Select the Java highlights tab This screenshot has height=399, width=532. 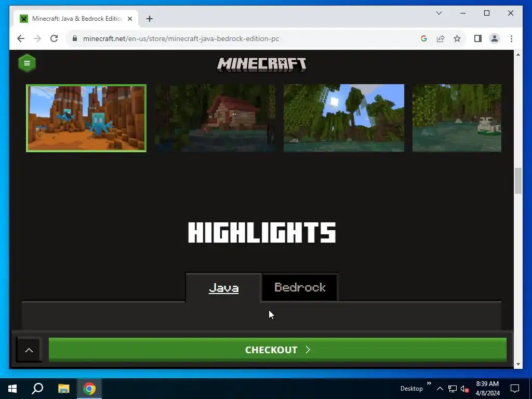click(223, 288)
